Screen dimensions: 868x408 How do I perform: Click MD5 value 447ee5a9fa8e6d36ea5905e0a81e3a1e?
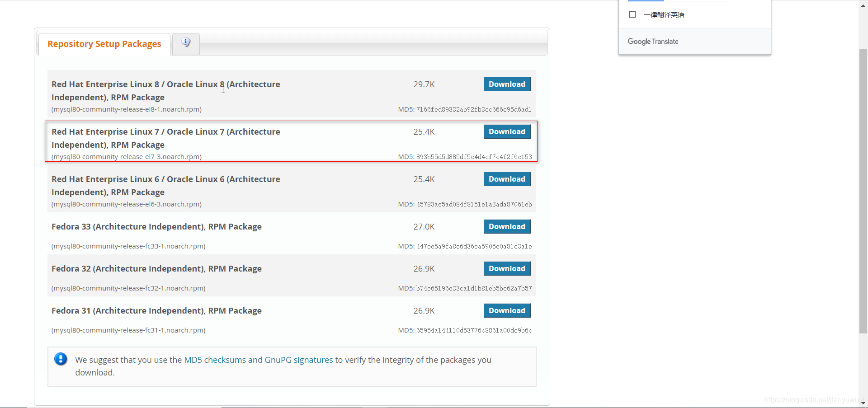(x=474, y=246)
